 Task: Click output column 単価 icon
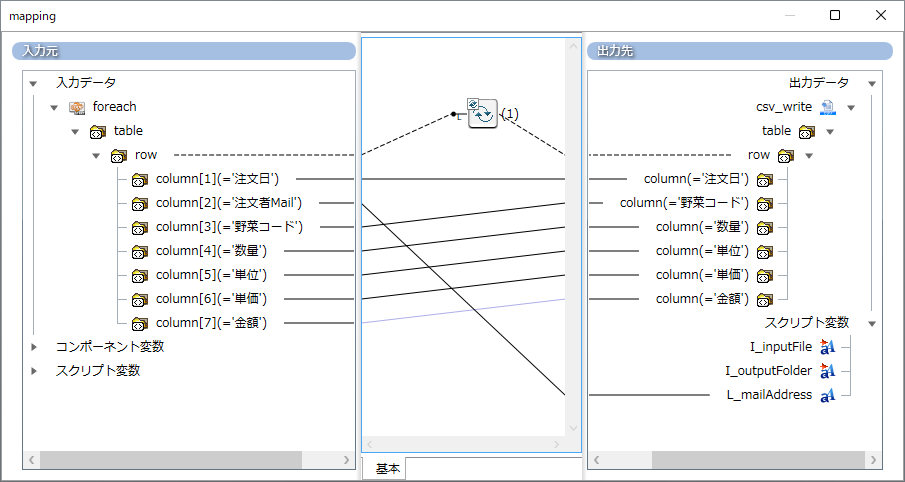pyautogui.click(x=765, y=275)
